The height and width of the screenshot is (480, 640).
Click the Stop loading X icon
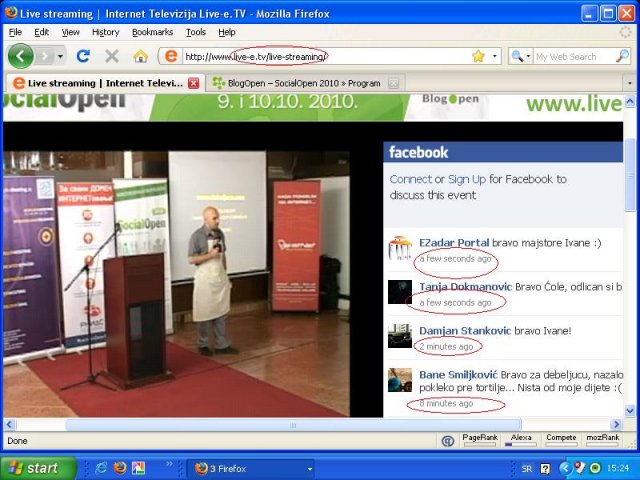tap(111, 56)
